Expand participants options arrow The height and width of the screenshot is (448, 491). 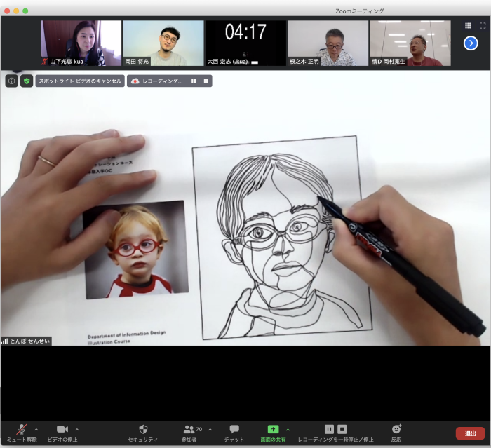click(210, 430)
